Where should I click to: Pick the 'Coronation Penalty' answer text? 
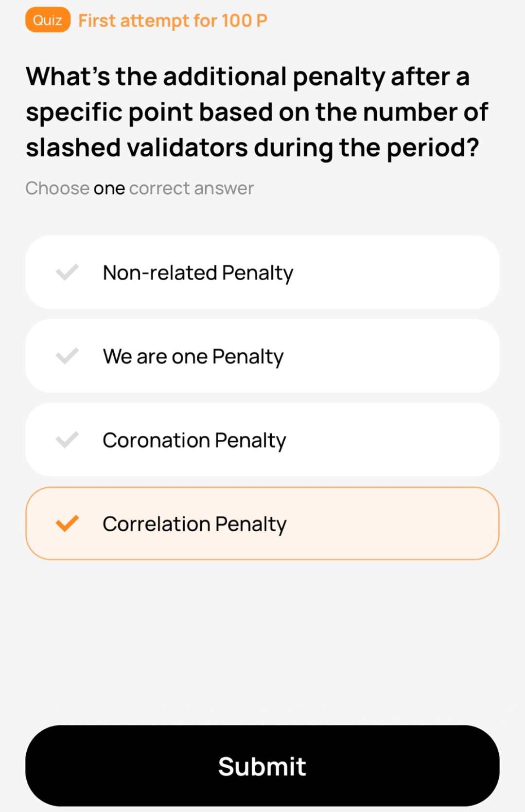click(x=194, y=440)
